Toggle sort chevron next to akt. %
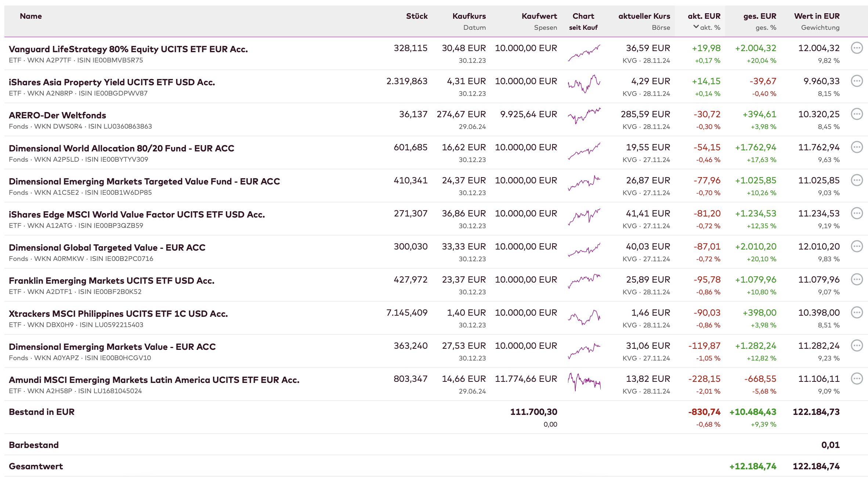Viewport: 868px width, 477px height. coord(696,27)
